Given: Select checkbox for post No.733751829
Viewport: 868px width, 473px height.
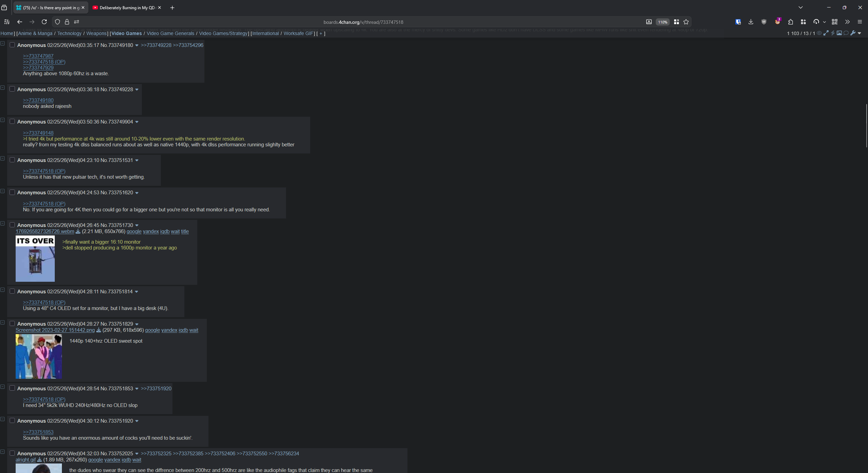Looking at the screenshot, I should click(x=12, y=324).
